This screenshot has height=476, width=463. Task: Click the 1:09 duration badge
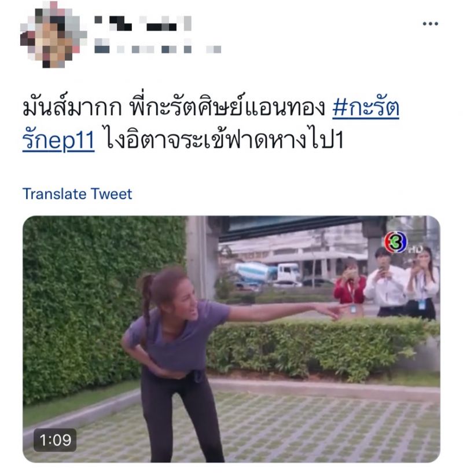pos(55,440)
